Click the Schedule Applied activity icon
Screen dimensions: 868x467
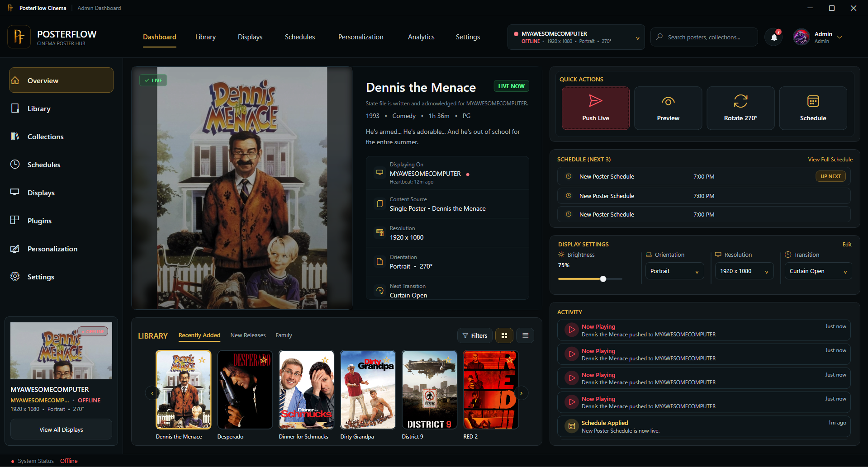click(x=572, y=426)
